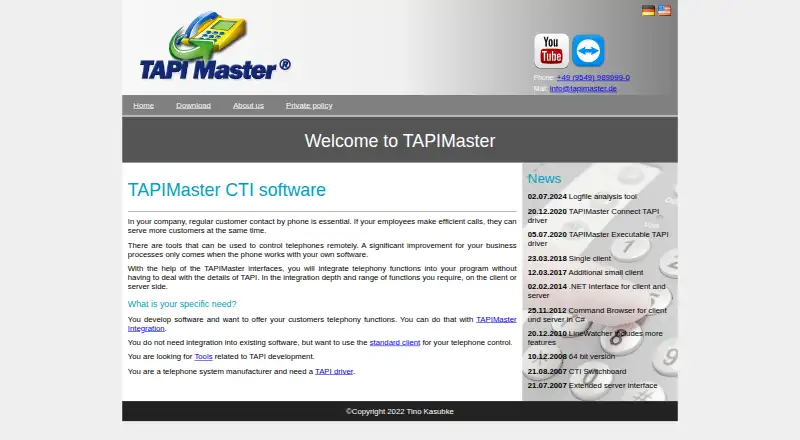Select news item 02.07.2024 Logfile analysis tool
The image size is (800, 440).
[582, 197]
